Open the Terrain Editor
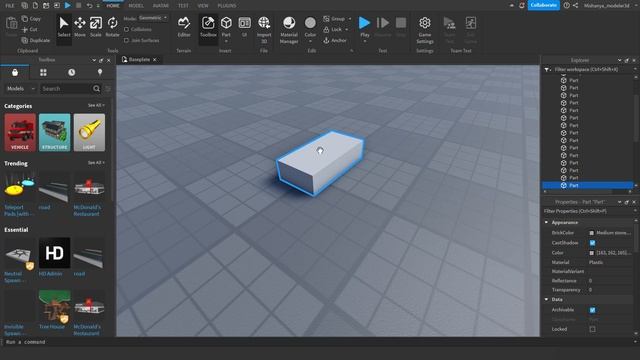 click(x=184, y=27)
